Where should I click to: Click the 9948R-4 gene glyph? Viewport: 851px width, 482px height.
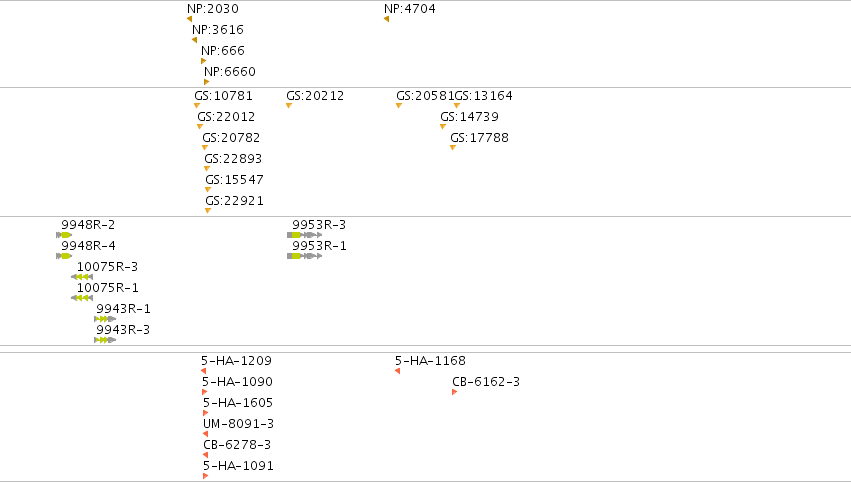[x=64, y=256]
